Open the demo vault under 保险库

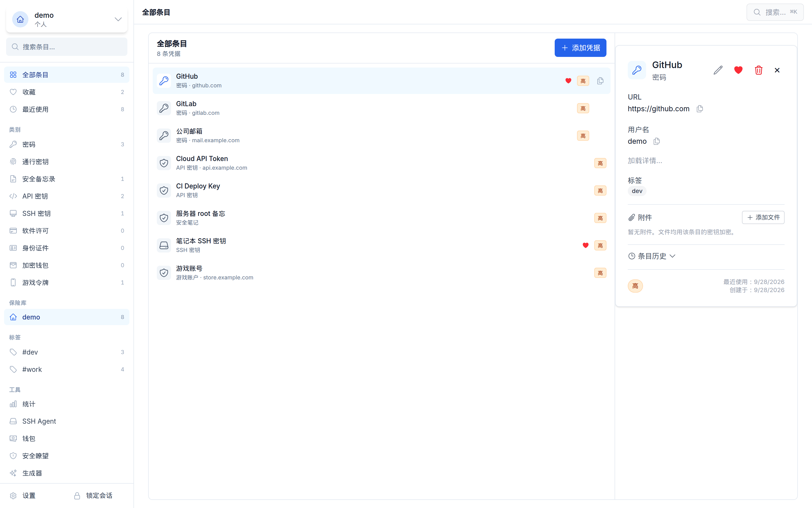point(66,317)
